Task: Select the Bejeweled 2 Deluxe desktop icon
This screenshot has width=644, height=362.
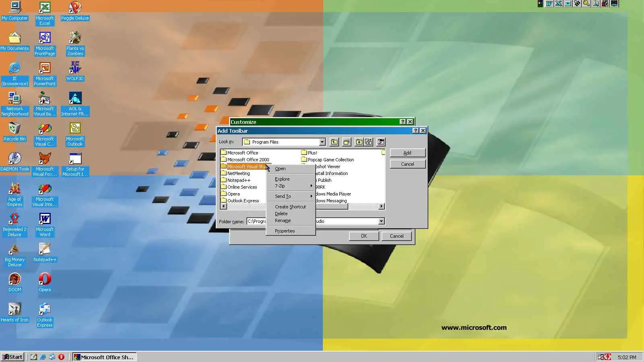Action: [x=14, y=225]
